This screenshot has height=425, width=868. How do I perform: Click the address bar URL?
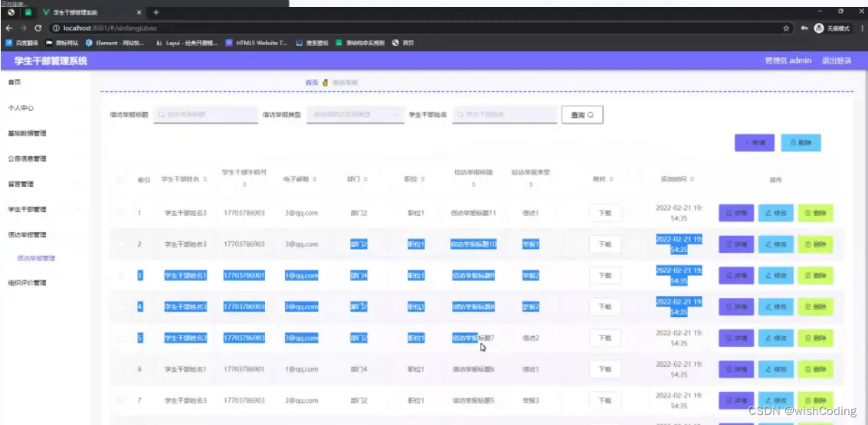[110, 28]
